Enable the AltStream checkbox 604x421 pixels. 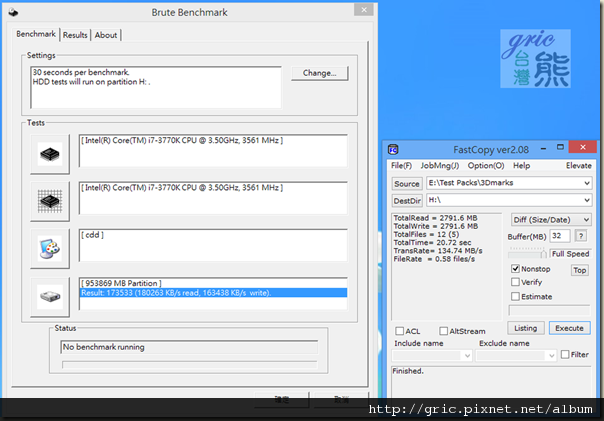point(443,331)
